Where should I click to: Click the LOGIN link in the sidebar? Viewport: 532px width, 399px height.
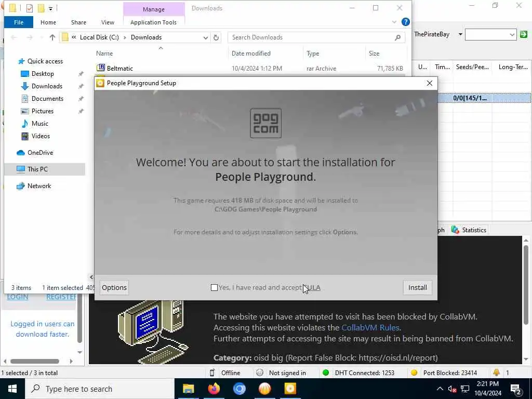click(x=18, y=297)
